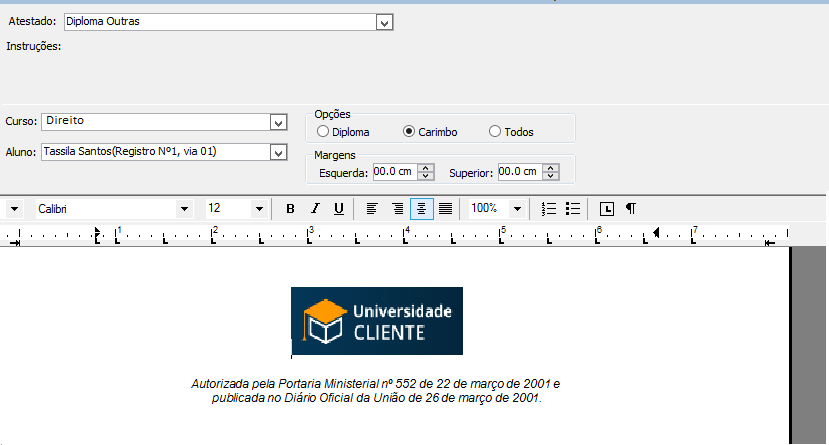Open the zoom percentage dropdown
Viewport: 829px width, 445px height.
point(517,209)
